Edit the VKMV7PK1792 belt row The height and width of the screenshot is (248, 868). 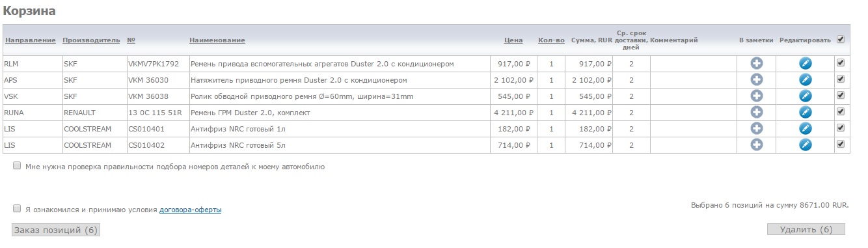pyautogui.click(x=805, y=63)
